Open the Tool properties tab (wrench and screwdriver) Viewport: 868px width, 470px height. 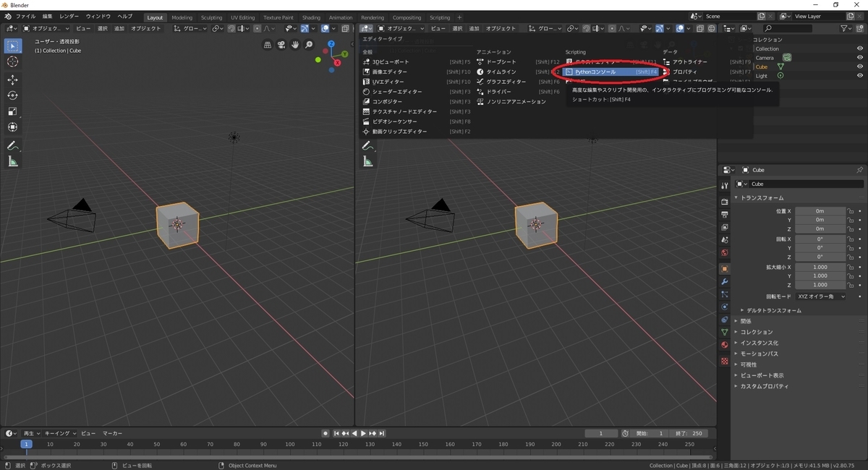tap(724, 186)
